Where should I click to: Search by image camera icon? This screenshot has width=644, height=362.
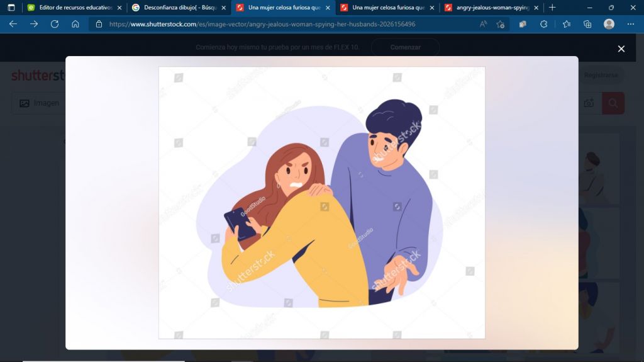[589, 103]
